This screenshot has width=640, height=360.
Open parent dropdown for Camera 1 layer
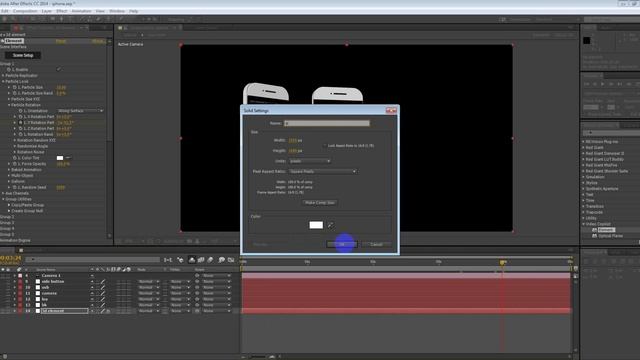(217, 276)
